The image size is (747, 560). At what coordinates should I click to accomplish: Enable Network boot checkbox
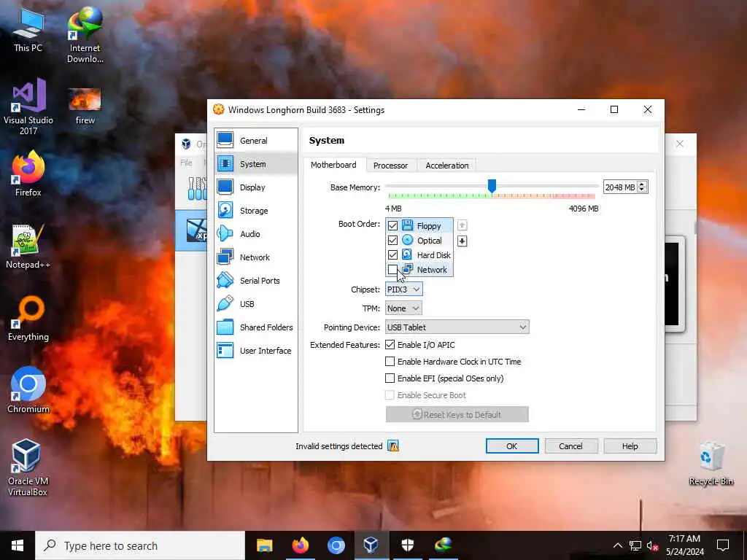point(392,270)
